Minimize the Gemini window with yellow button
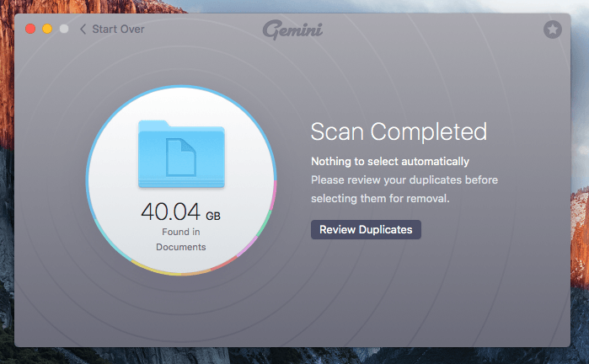Viewport: 589px width, 364px height. click(47, 29)
